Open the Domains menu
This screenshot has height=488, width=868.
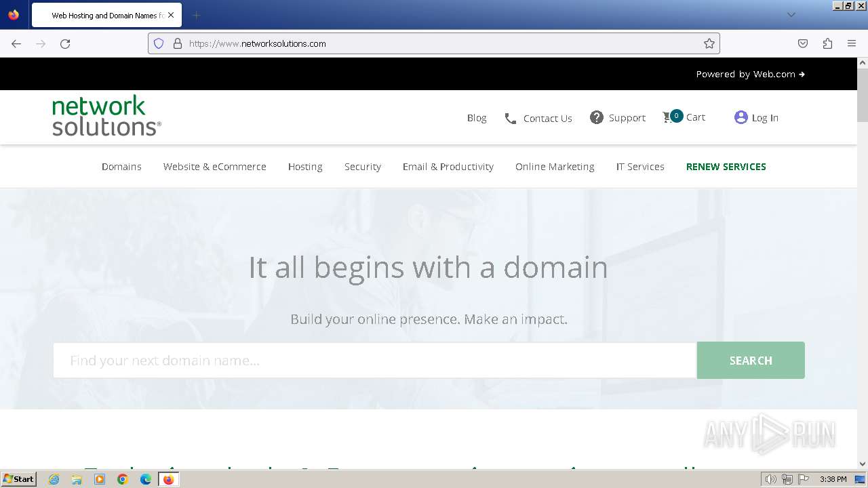(x=121, y=167)
